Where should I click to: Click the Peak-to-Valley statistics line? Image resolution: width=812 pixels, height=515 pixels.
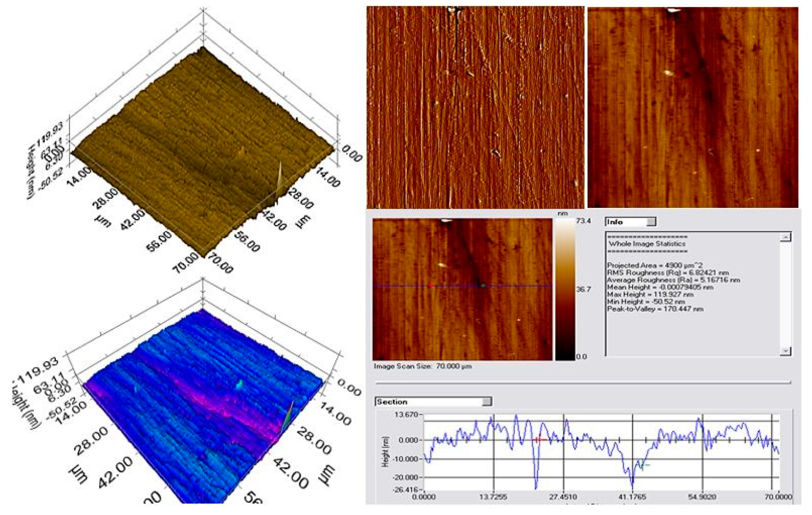655,309
